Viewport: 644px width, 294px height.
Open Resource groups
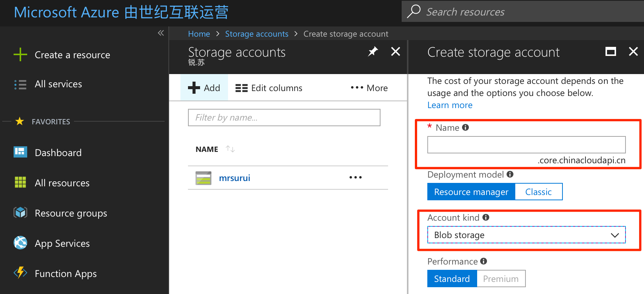tap(71, 214)
